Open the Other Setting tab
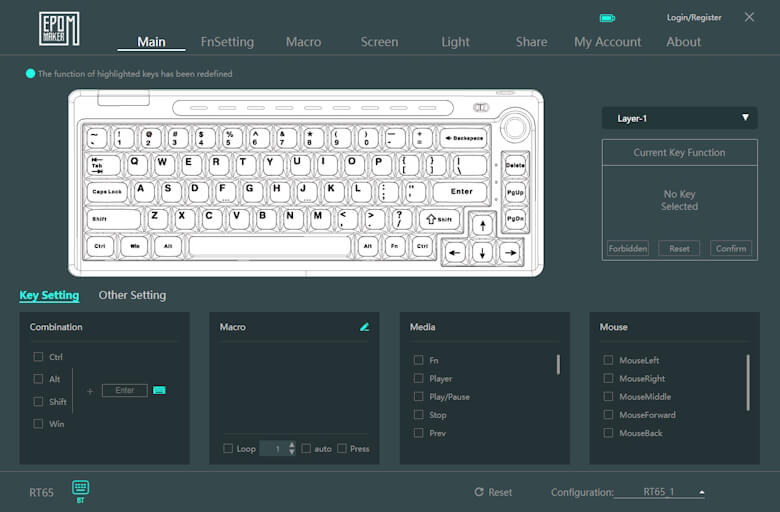The height and width of the screenshot is (512, 780). pyautogui.click(x=132, y=295)
